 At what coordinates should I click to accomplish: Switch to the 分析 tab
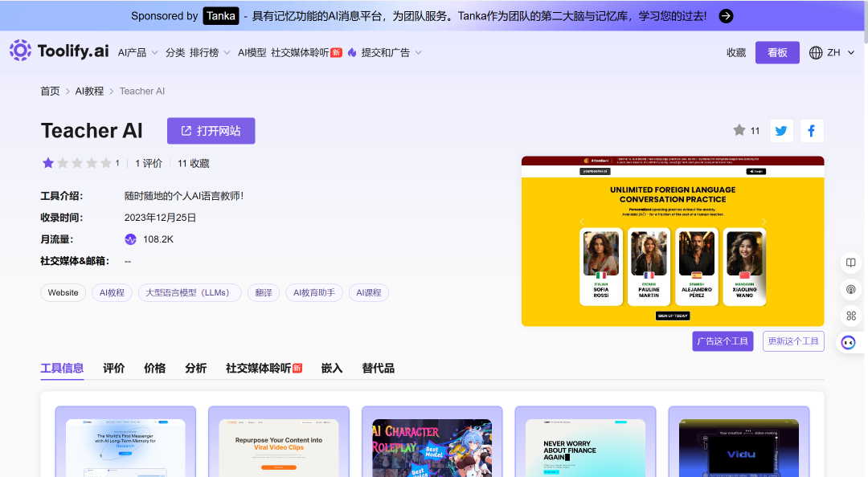point(195,369)
